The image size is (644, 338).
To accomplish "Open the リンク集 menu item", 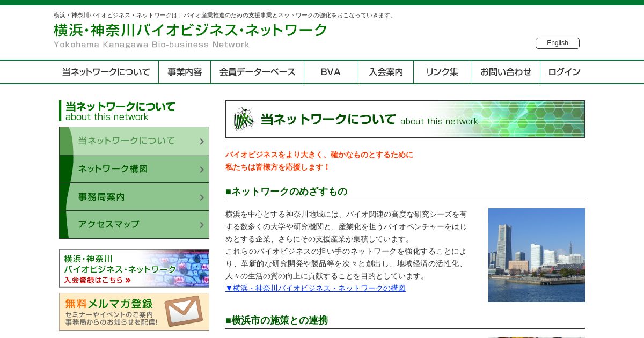I will 442,72.
